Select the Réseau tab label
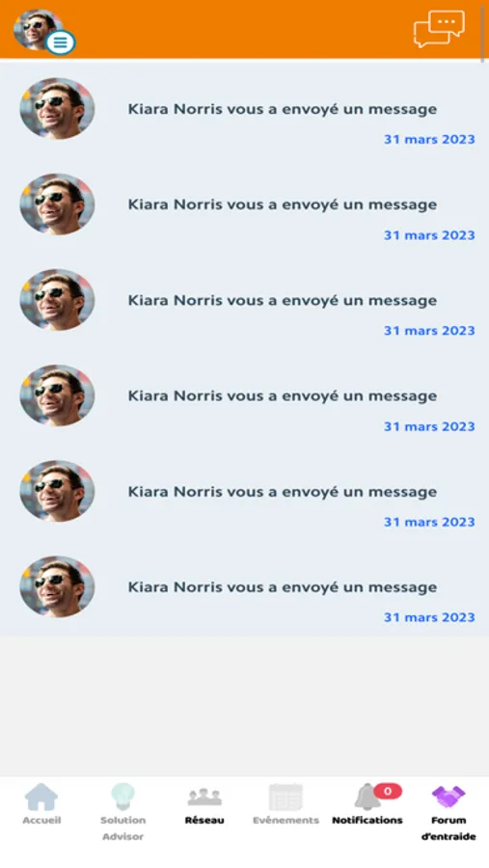 tap(204, 820)
